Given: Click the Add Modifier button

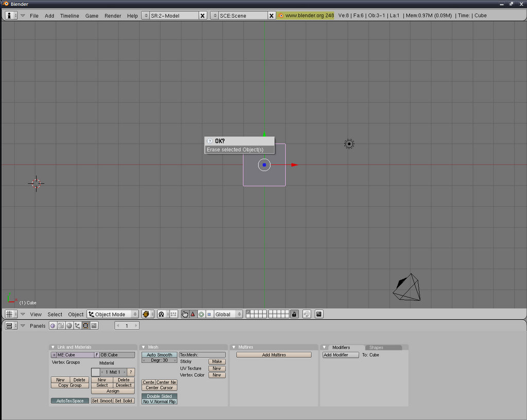Looking at the screenshot, I should [x=340, y=355].
